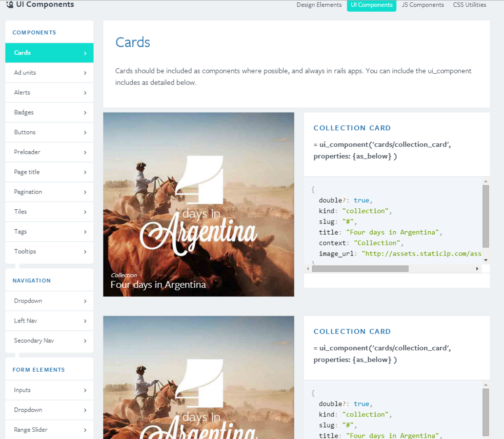Click the chevron next to Tags
Image resolution: width=504 pixels, height=439 pixels.
[85, 232]
